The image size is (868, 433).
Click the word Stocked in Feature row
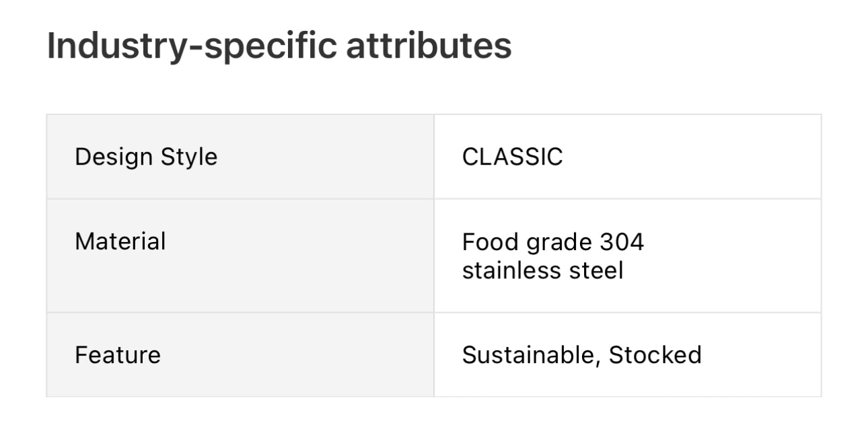[x=655, y=355]
